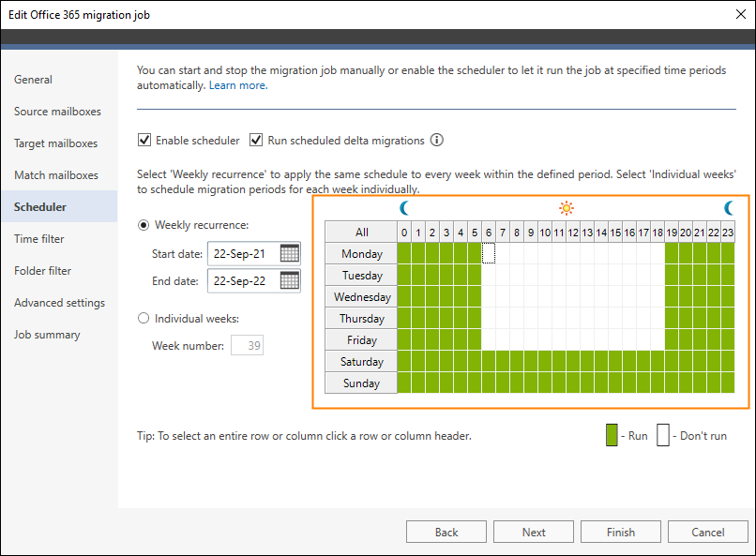Click the focused Monday 6 o'clock cell
Image resolution: width=756 pixels, height=556 pixels.
(x=489, y=253)
